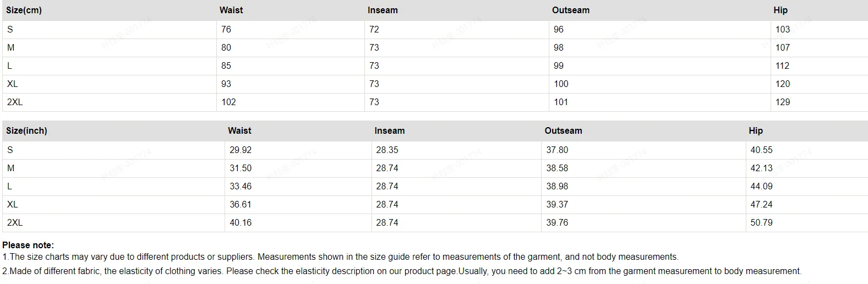The image size is (868, 284).
Task: Select the inseam value 72 cell
Action: (x=374, y=30)
